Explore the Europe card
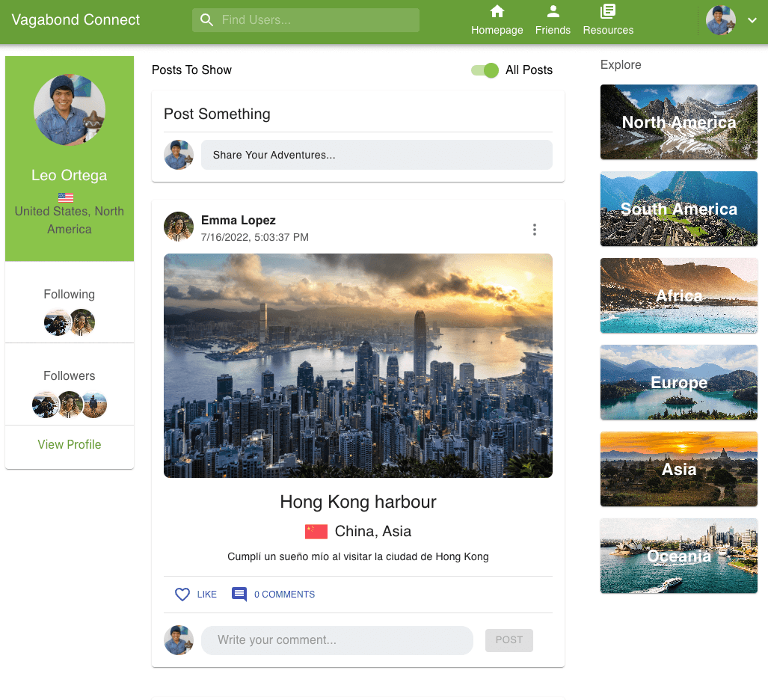 (x=679, y=382)
